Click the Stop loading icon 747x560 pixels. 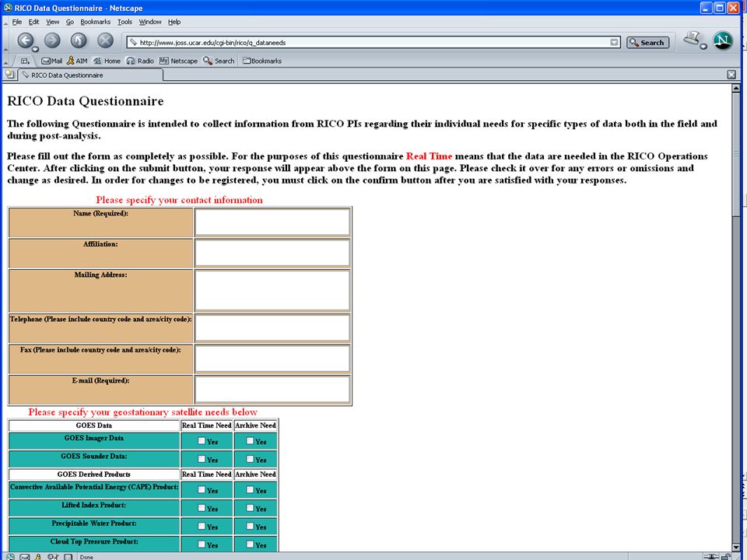(105, 40)
